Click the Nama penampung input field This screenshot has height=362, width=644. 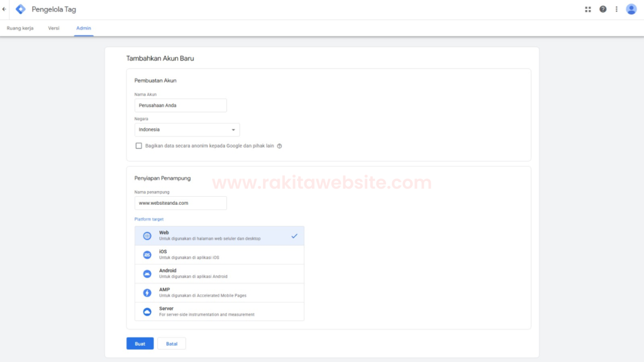(x=180, y=203)
